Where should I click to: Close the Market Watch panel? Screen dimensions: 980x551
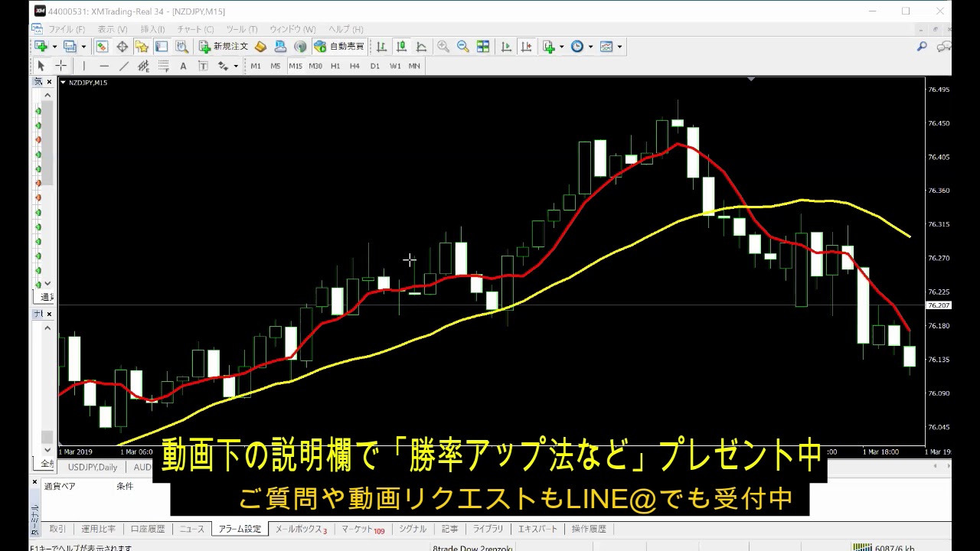(49, 82)
